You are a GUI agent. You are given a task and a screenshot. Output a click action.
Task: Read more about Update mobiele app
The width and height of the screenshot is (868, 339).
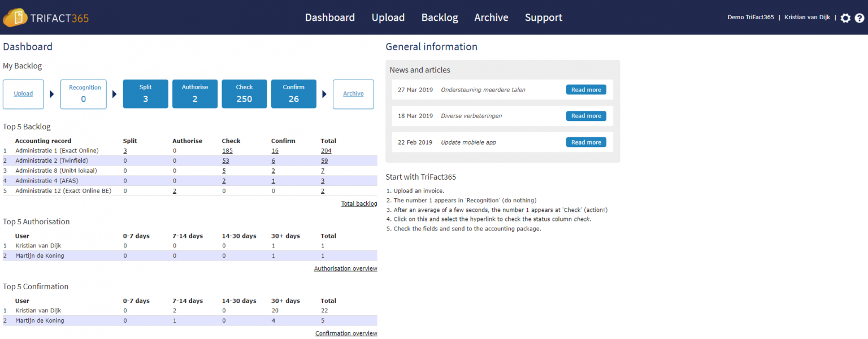pyautogui.click(x=586, y=142)
